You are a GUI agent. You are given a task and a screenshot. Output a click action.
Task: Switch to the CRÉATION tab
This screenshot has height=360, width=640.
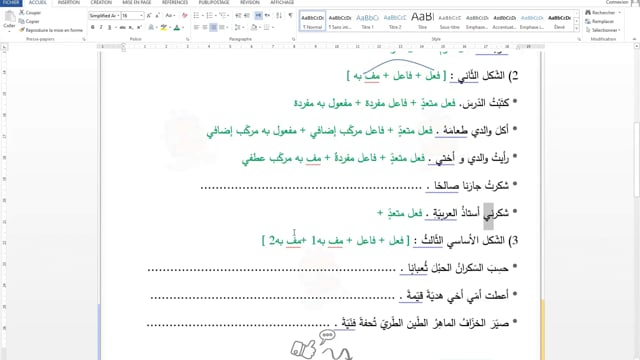(x=101, y=2)
